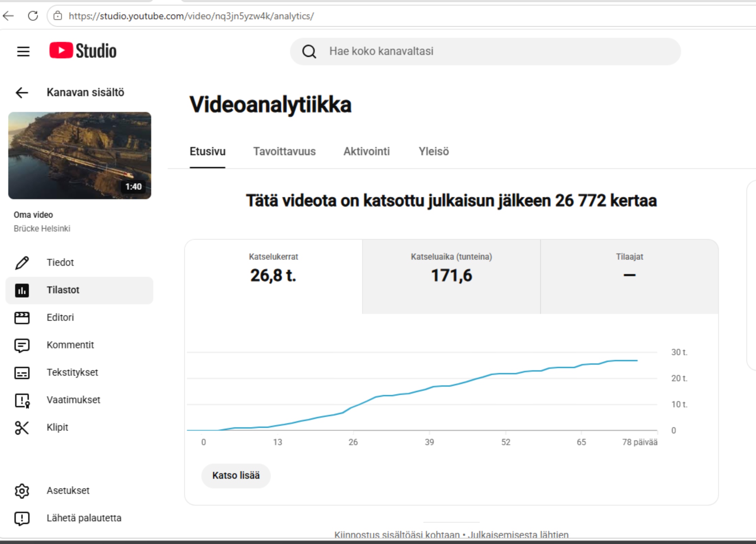The width and height of the screenshot is (756, 544).
Task: Open Klipit section
Action: coord(79,428)
